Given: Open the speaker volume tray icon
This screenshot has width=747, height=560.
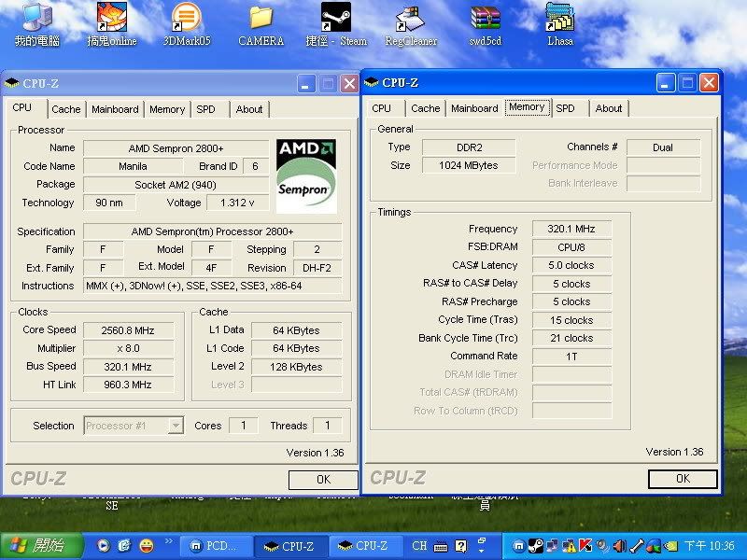Looking at the screenshot, I should click(x=619, y=546).
